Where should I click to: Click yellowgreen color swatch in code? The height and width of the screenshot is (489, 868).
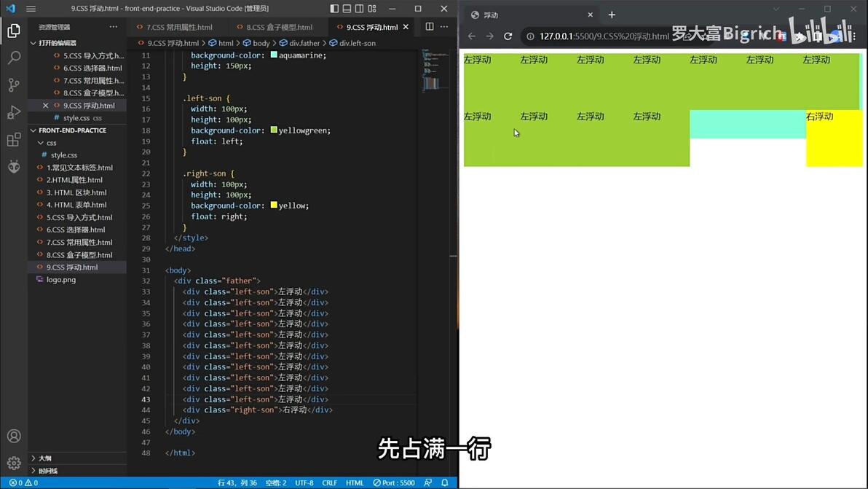[x=274, y=130]
